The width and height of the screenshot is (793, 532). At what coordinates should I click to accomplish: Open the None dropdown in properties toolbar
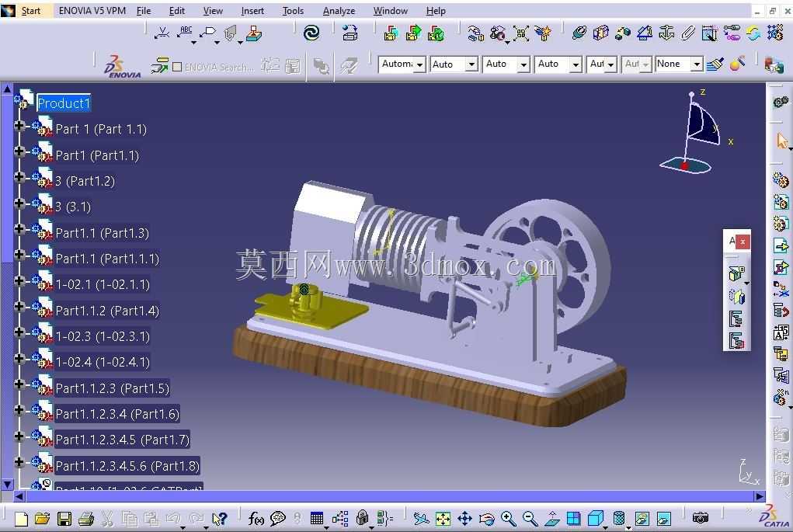[x=697, y=64]
